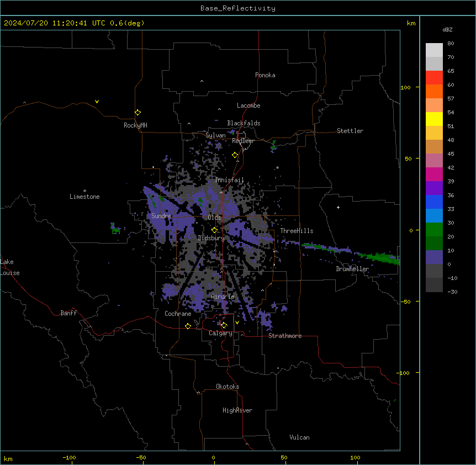Click the Sylvan label

click(215, 135)
